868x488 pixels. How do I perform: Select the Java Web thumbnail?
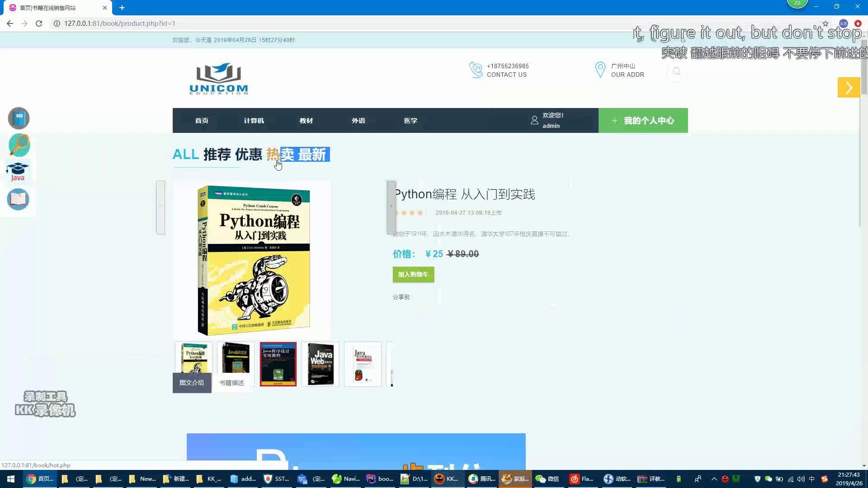click(x=320, y=364)
